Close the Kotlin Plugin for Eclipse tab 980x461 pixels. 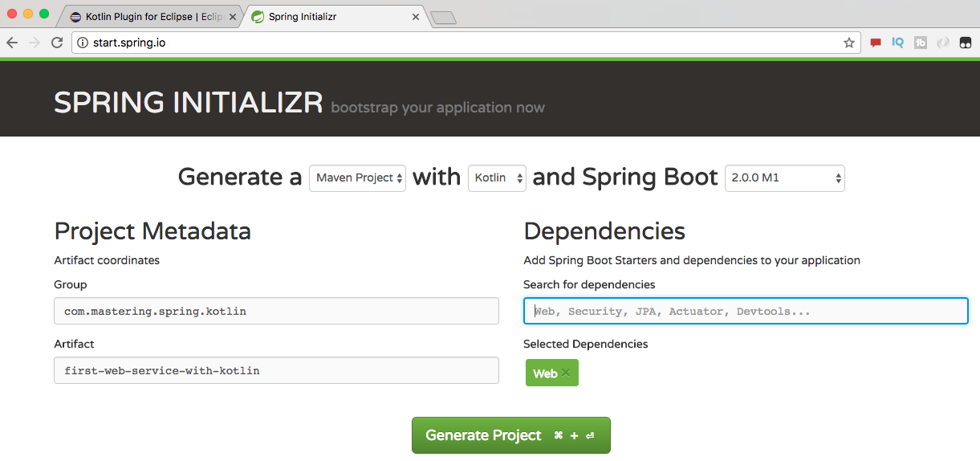(x=231, y=17)
